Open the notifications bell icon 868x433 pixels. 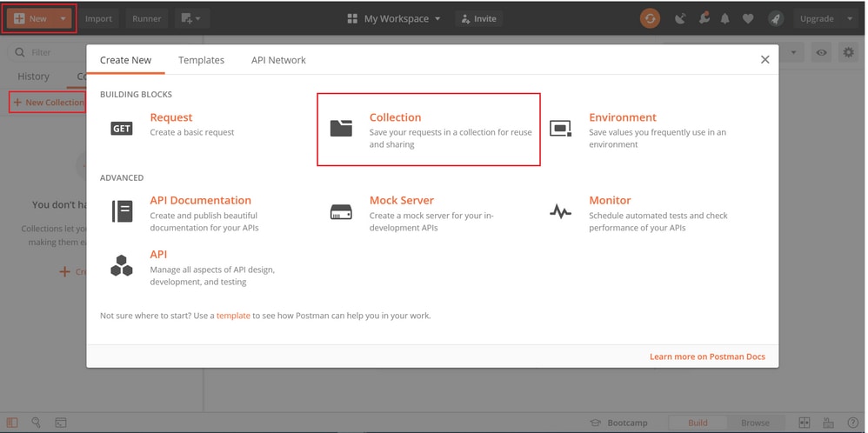click(x=724, y=19)
